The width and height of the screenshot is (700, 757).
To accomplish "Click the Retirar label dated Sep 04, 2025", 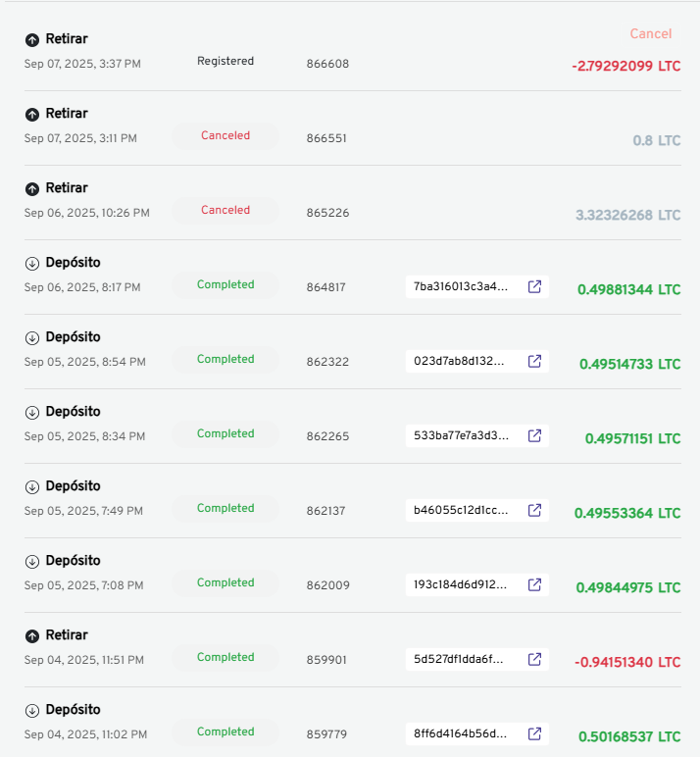I will [67, 635].
